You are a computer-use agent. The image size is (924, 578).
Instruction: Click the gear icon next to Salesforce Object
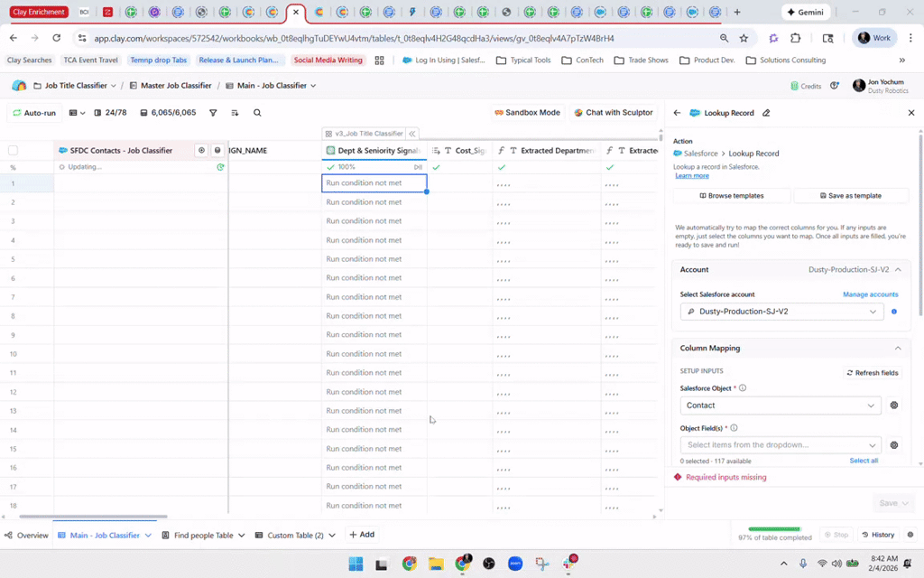894,406
